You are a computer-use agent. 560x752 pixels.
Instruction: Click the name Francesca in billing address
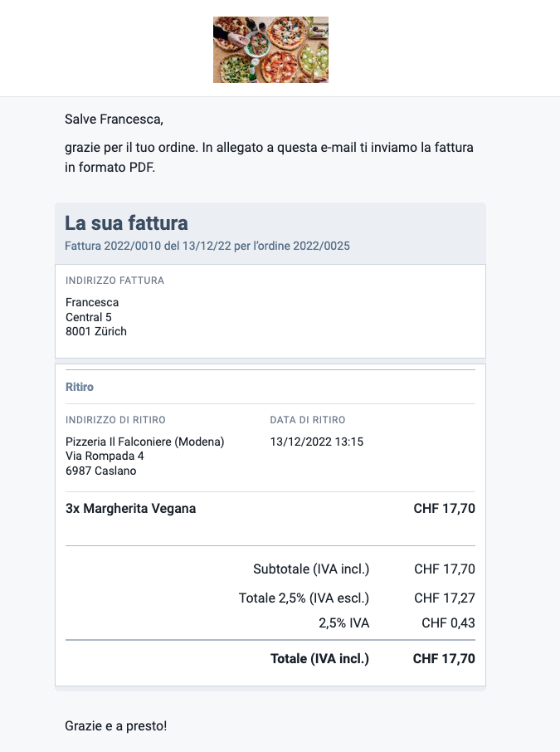[x=92, y=302]
